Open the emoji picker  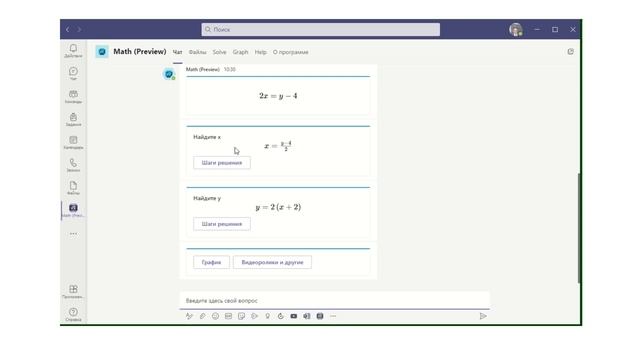coord(215,316)
